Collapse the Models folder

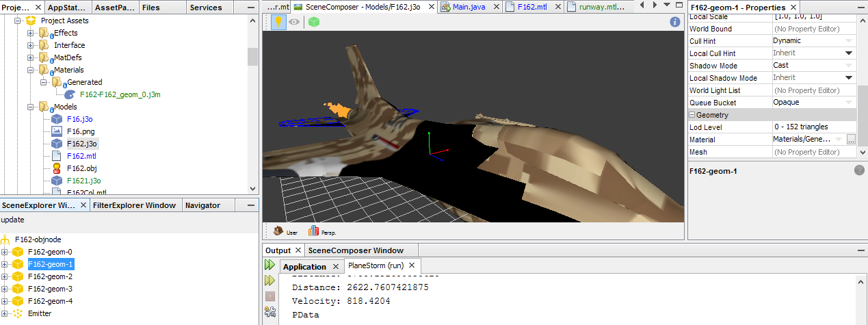pos(31,107)
